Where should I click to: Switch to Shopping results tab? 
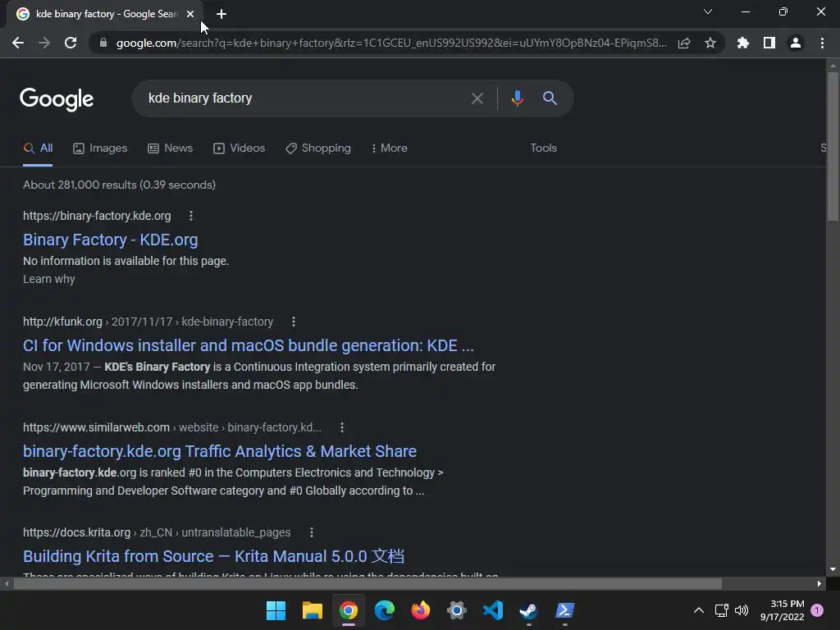point(318,148)
